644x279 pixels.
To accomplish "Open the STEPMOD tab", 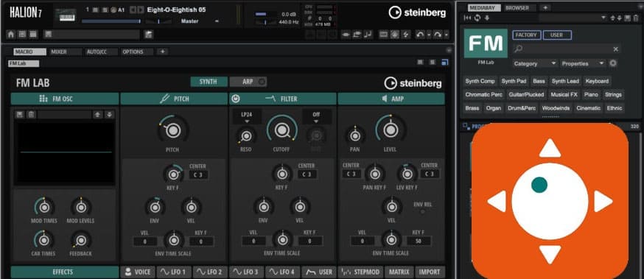I will [x=360, y=272].
